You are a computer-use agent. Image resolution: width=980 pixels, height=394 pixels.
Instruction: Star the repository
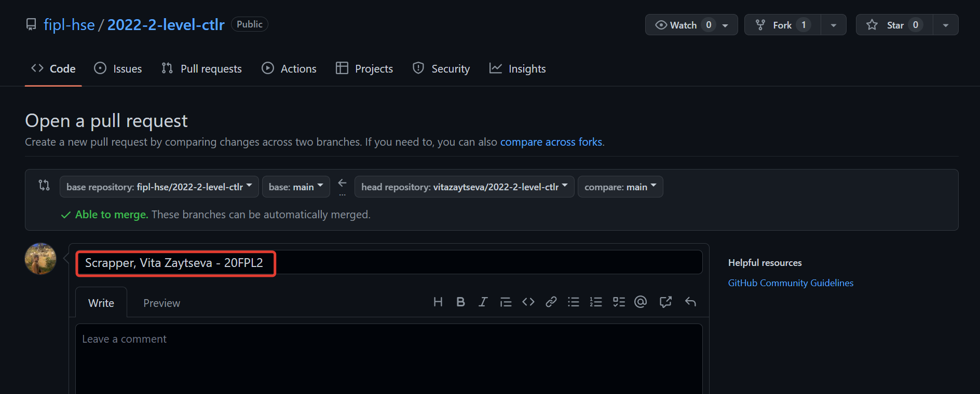pos(894,25)
